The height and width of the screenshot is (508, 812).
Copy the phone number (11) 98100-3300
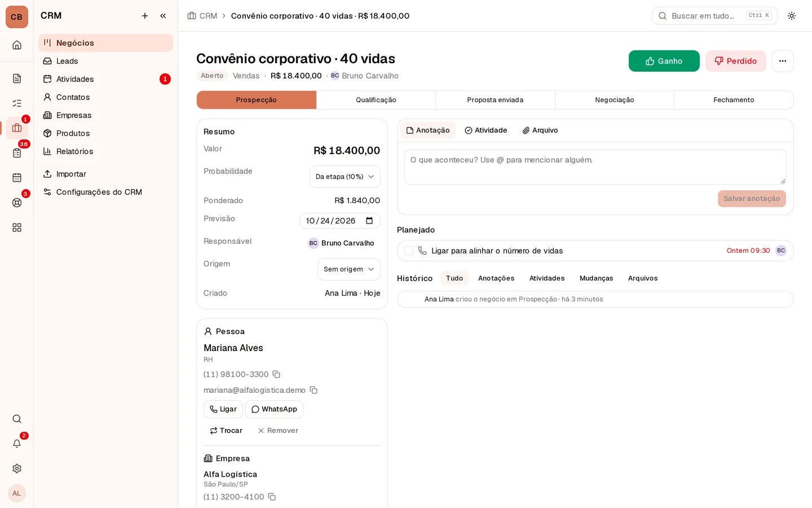(276, 374)
